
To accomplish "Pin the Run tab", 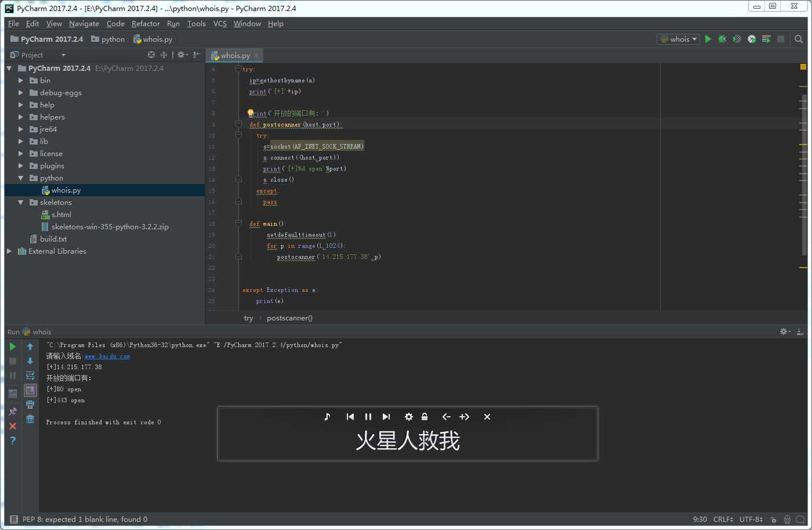I will [x=13, y=412].
